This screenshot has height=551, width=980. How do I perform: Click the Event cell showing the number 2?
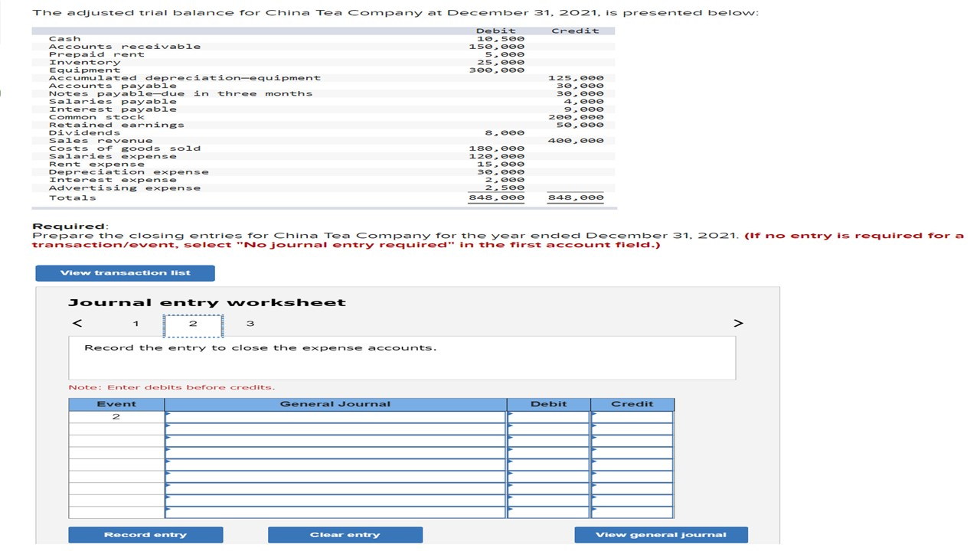coord(116,416)
